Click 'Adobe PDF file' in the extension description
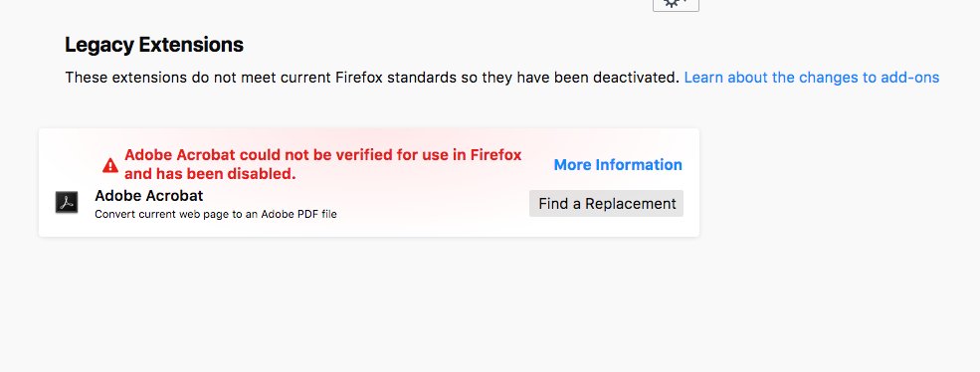The height and width of the screenshot is (372, 980). (298, 214)
